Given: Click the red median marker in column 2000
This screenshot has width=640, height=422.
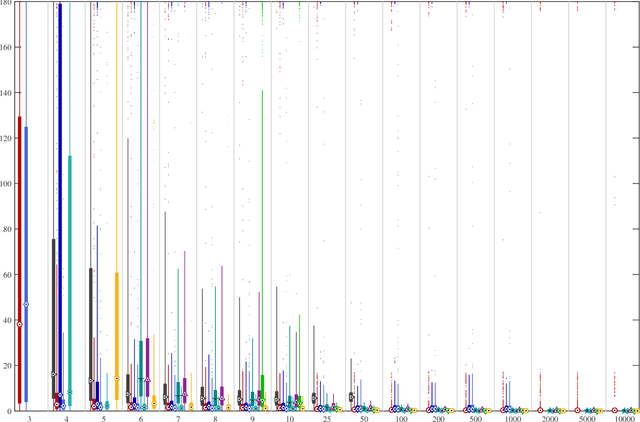Looking at the screenshot, I should [x=541, y=410].
